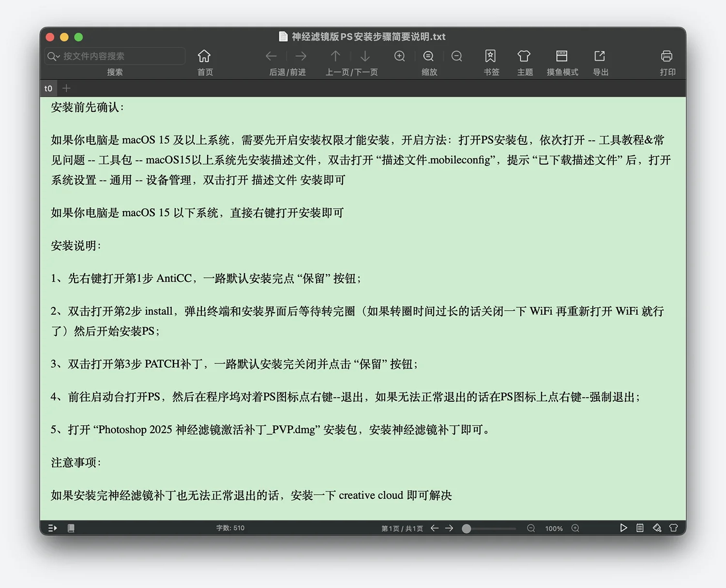Viewport: 726px width, 588px height.
Task: Focus the file content search field
Action: (x=121, y=57)
